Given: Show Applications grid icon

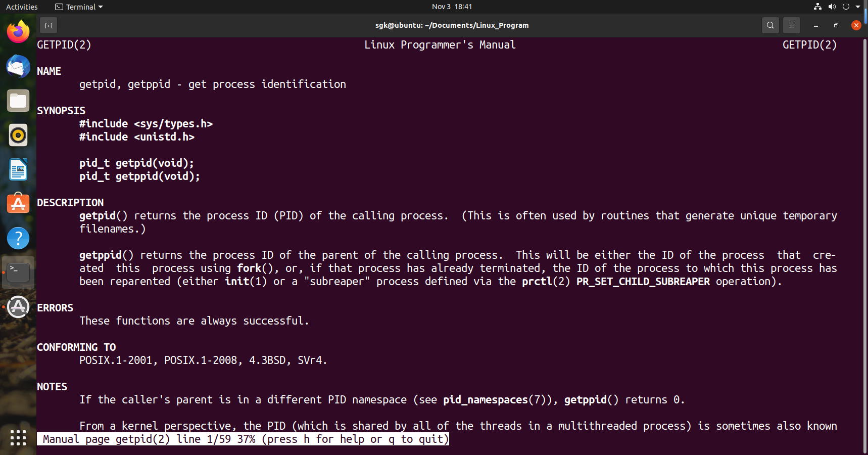Looking at the screenshot, I should click(x=18, y=437).
